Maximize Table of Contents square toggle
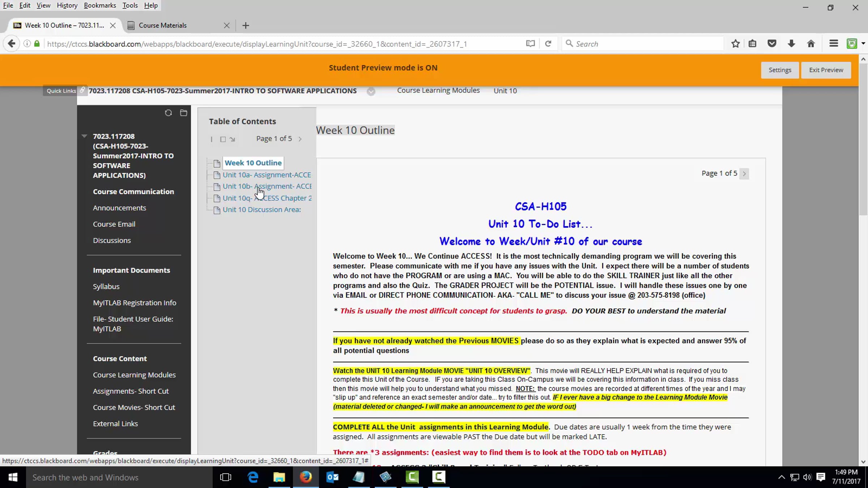Viewport: 868px width, 488px height. pos(223,139)
